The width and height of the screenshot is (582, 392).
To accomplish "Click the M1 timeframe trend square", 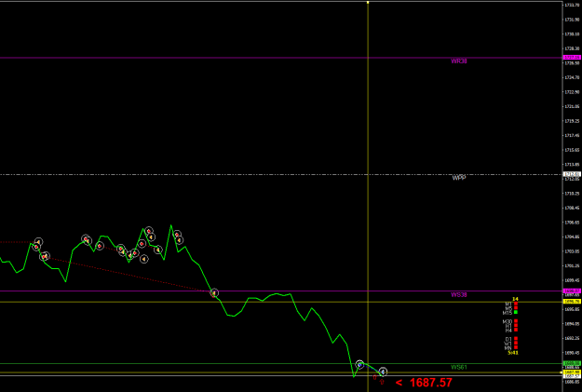I will pos(516,304).
